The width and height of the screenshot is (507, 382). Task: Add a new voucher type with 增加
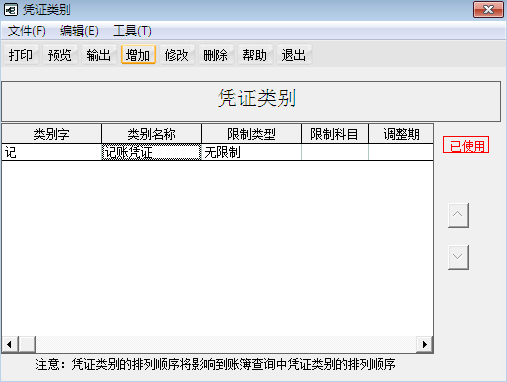[138, 55]
